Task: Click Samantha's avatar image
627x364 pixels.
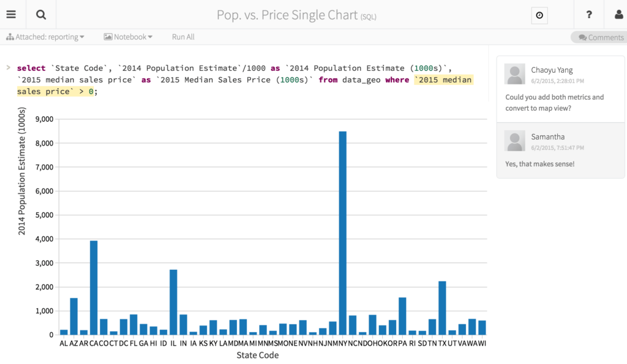Action: tap(514, 141)
